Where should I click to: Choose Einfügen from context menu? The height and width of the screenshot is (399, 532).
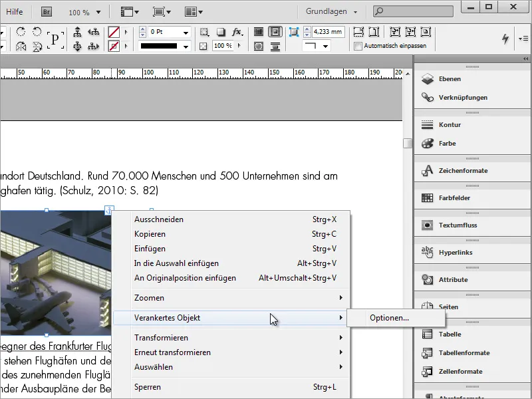click(x=231, y=249)
